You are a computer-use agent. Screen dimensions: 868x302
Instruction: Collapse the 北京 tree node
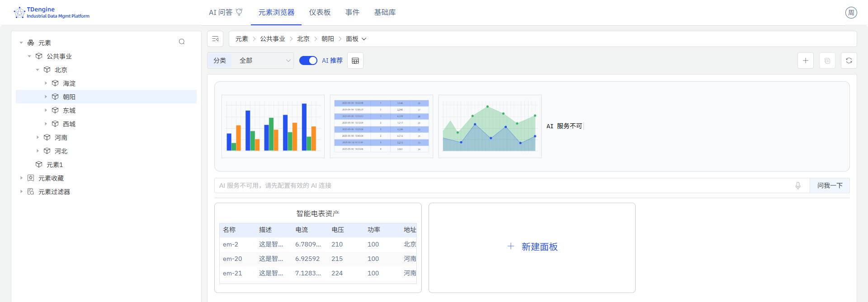pyautogui.click(x=38, y=70)
